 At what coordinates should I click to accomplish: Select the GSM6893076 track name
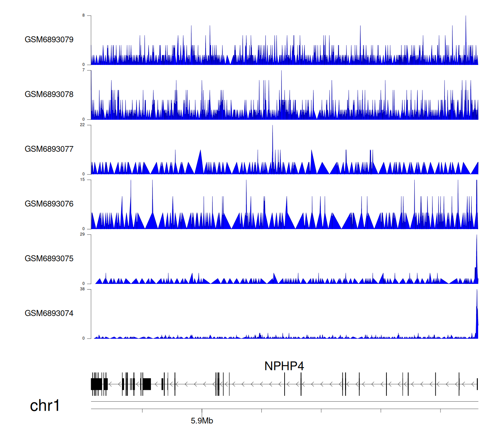pos(49,204)
